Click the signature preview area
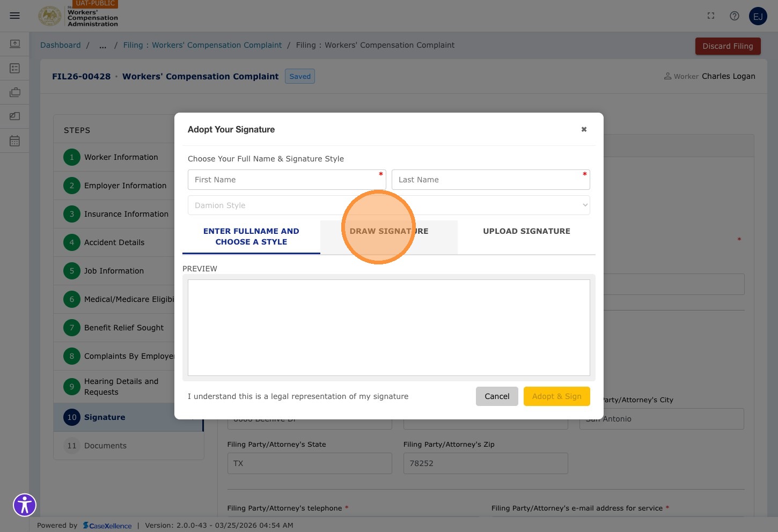This screenshot has height=532, width=778. point(389,328)
